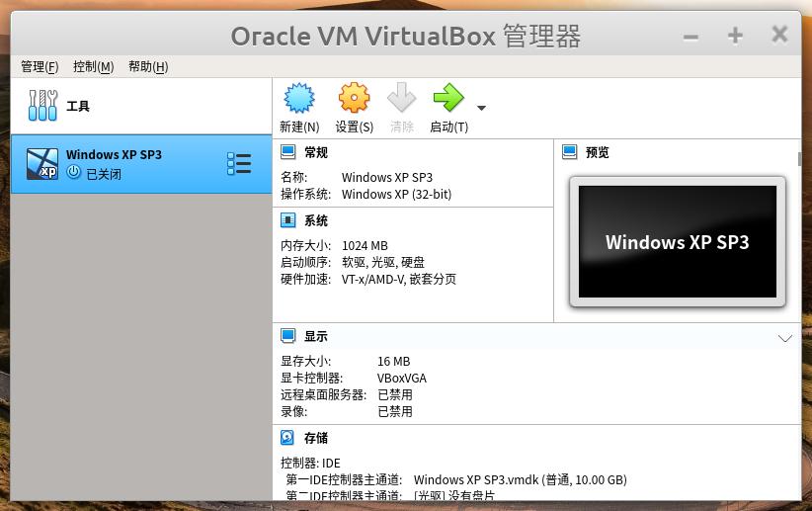This screenshot has height=511, width=812.
Task: Open the VM list menu icon beside Windows XP SP3
Action: (239, 164)
